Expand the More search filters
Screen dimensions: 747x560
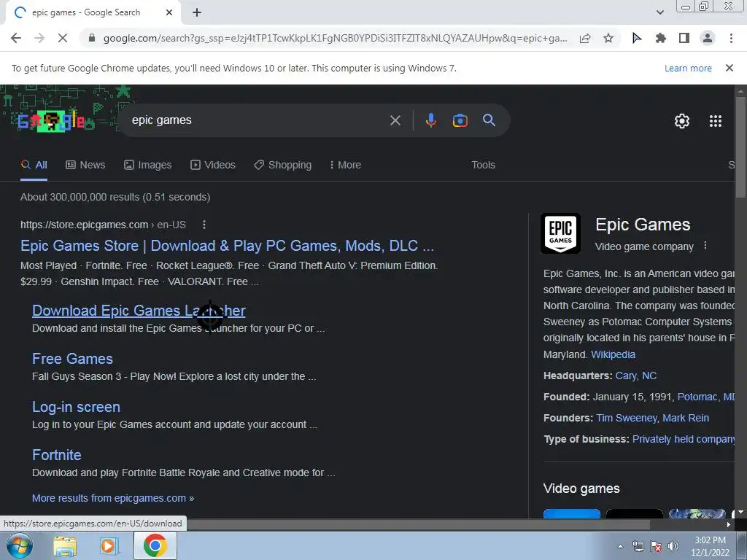tap(345, 166)
